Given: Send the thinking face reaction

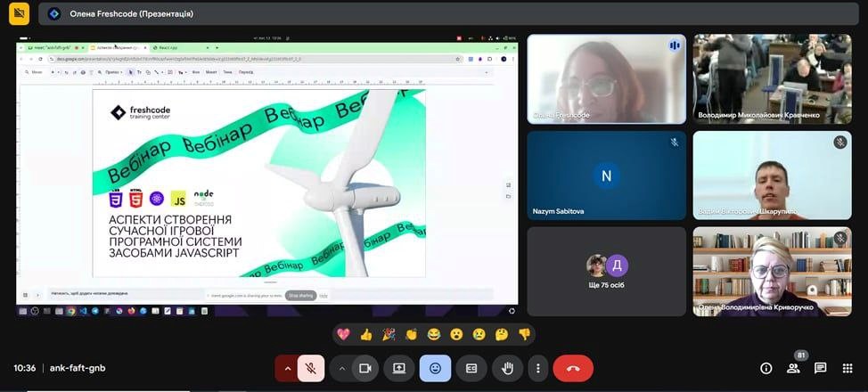Looking at the screenshot, I should tap(502, 334).
